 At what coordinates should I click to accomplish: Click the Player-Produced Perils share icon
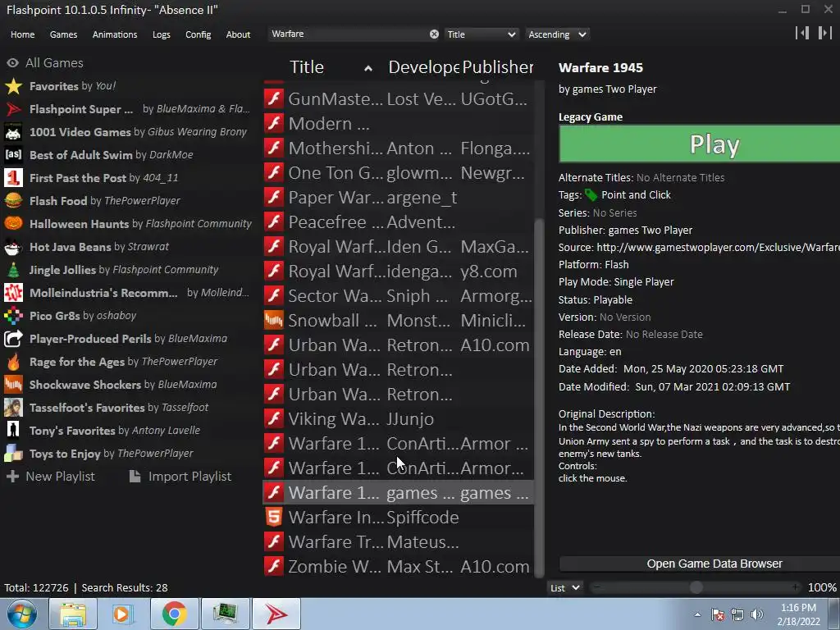point(13,339)
